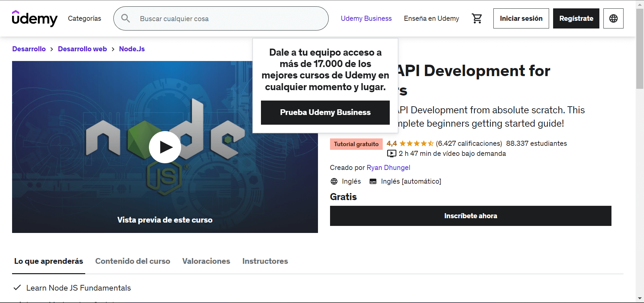Switch to Valoraciones tab

click(206, 261)
